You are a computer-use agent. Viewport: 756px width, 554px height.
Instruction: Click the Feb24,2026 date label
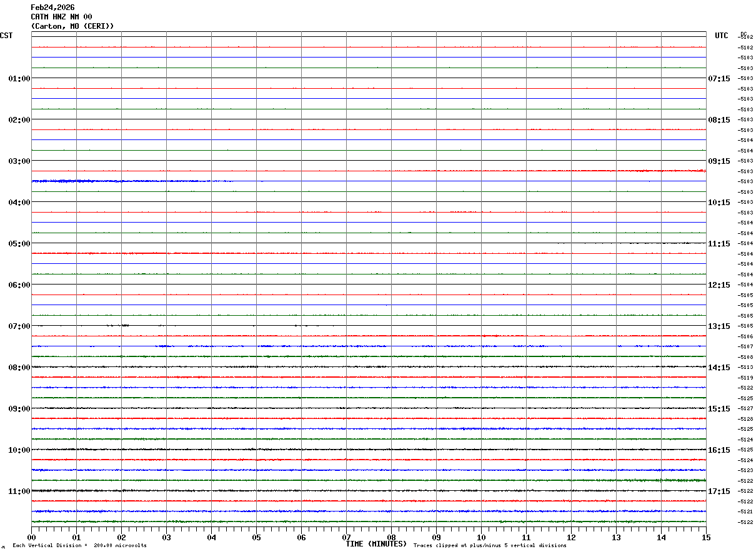tap(52, 8)
